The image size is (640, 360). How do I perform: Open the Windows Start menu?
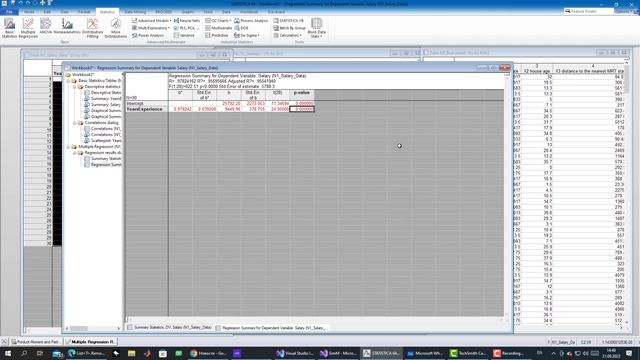pos(7,353)
